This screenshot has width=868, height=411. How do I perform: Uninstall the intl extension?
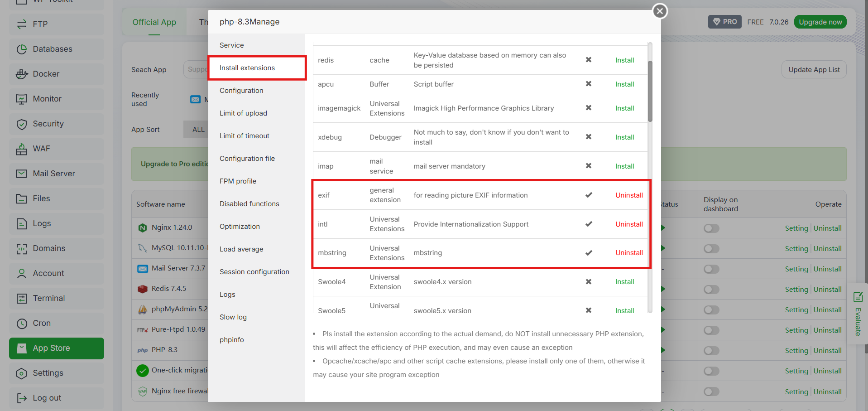(x=629, y=224)
